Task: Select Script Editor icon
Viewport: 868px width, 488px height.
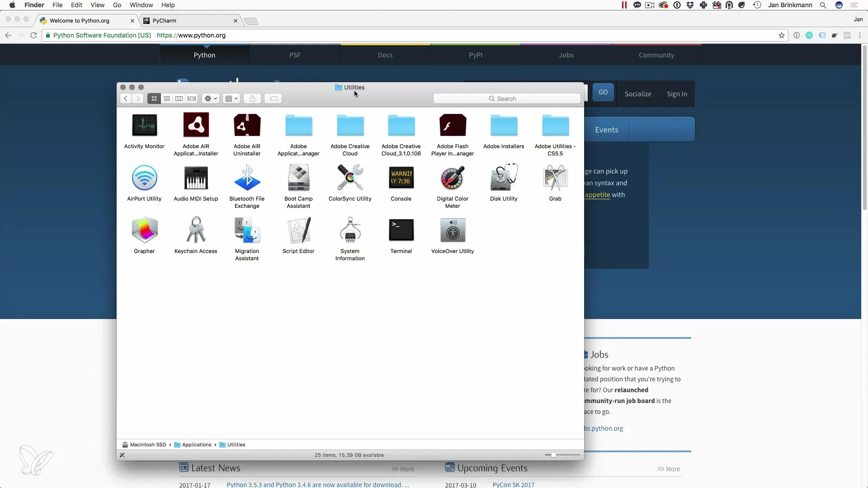Action: (298, 230)
